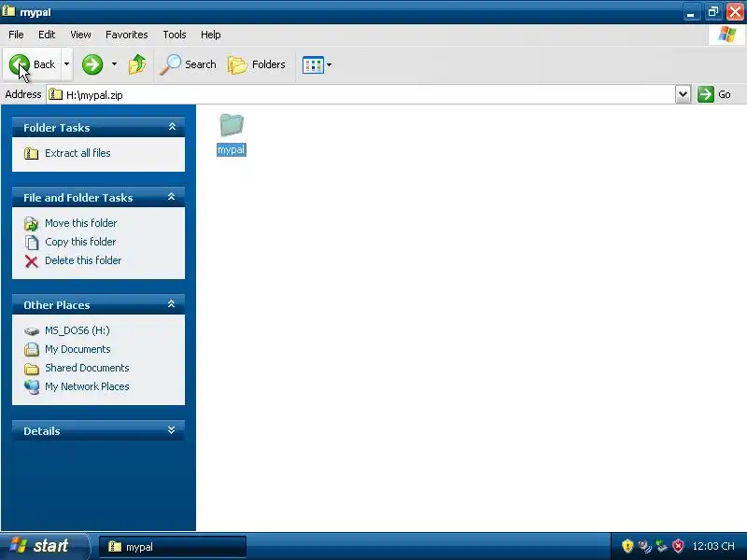
Task: Open the View menu
Action: coord(80,35)
